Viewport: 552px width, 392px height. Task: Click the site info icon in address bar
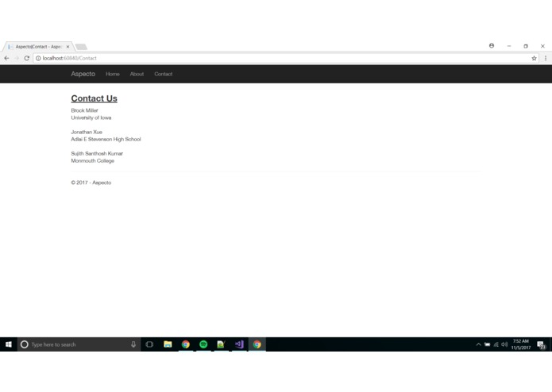(38, 59)
